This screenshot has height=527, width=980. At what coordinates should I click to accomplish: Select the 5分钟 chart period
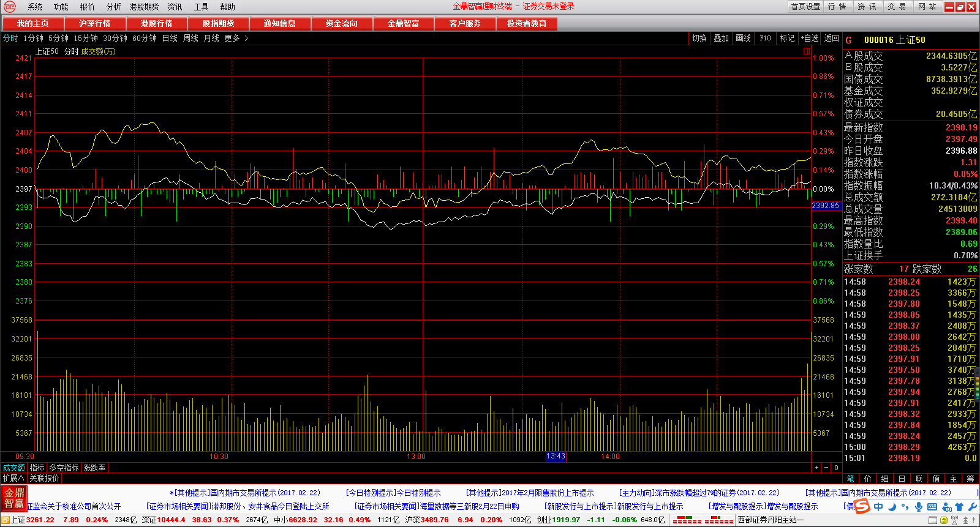[x=59, y=38]
